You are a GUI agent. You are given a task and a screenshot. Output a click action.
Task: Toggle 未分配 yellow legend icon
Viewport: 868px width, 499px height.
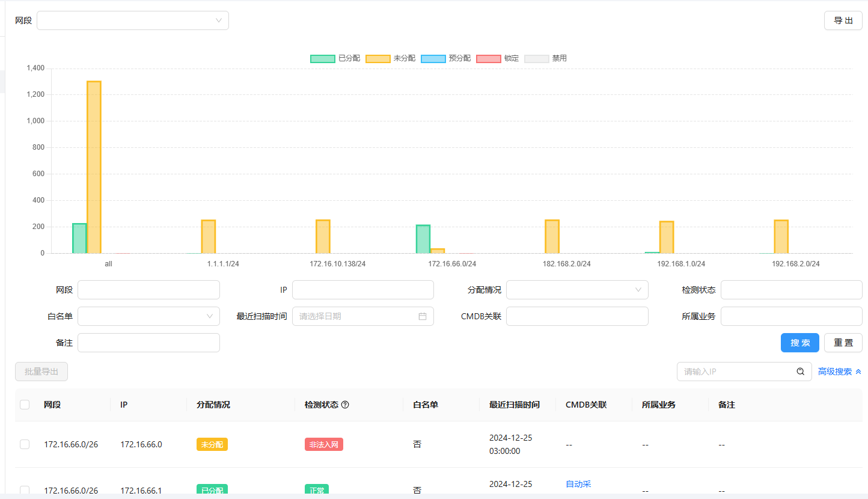point(377,59)
